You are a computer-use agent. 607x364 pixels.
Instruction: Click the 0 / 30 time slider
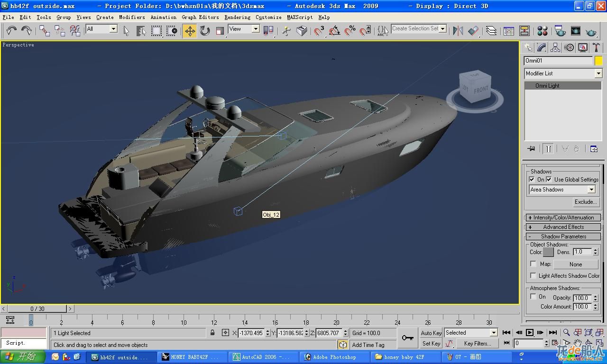click(37, 309)
